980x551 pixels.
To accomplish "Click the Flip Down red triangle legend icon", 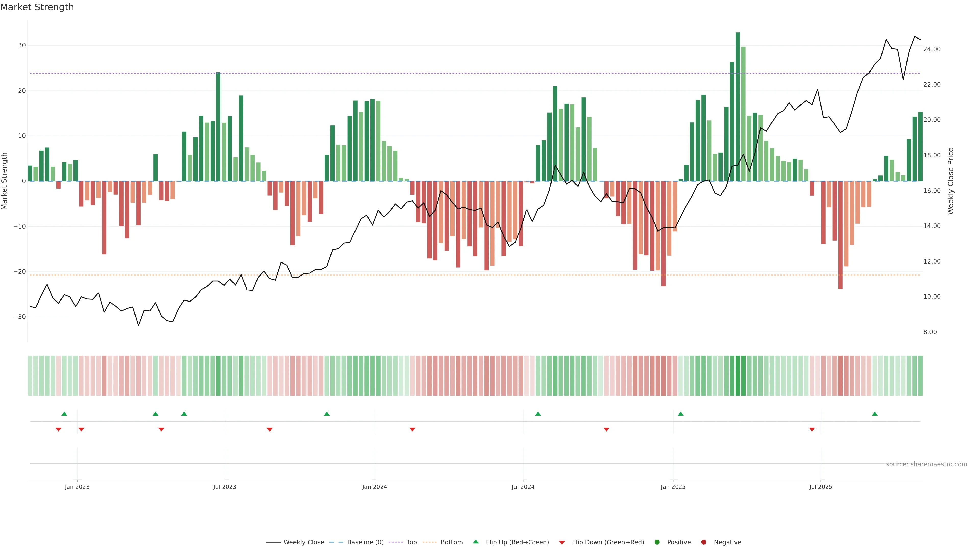I will [562, 543].
